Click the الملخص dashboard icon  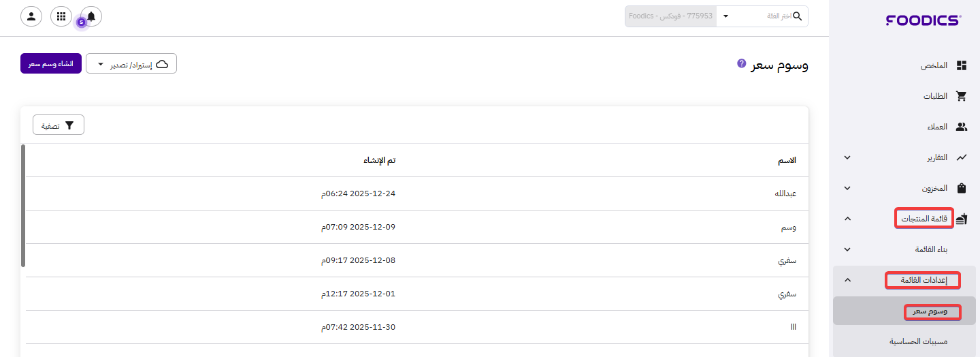(962, 65)
